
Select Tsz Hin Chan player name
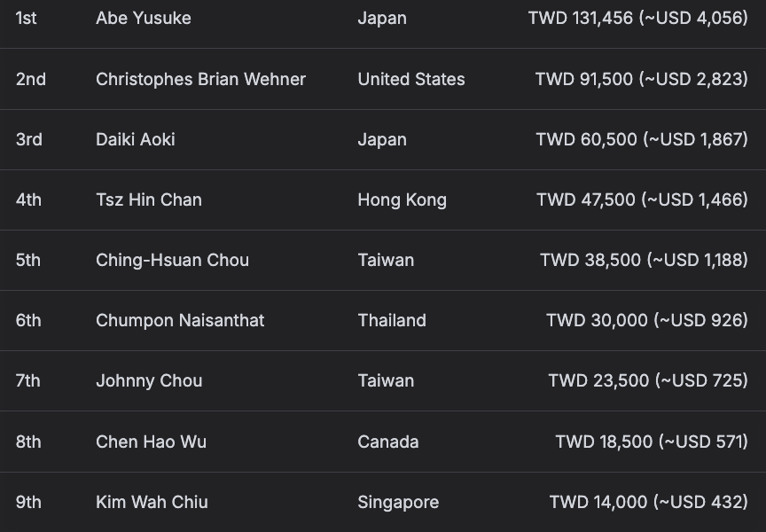pos(149,199)
